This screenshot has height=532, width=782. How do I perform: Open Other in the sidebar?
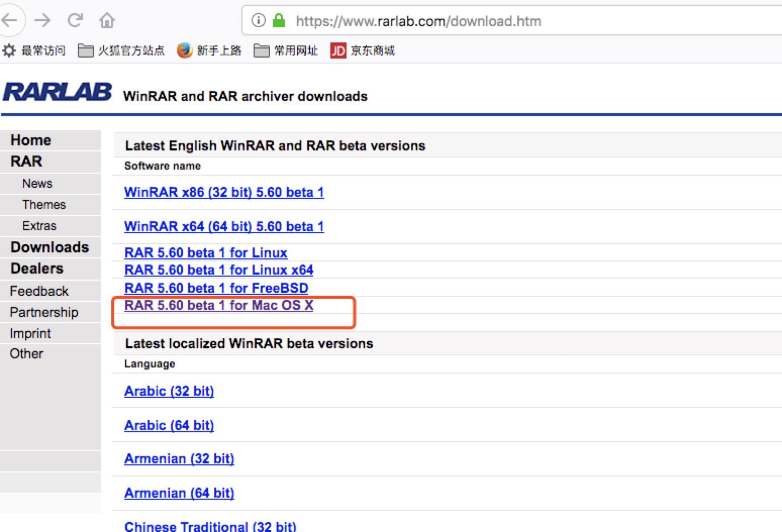click(26, 354)
